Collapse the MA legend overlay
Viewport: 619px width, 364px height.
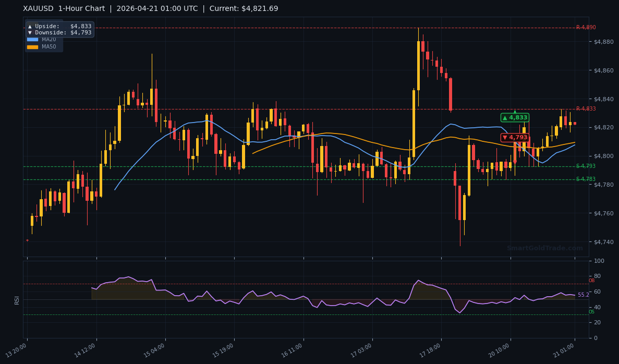[44, 43]
